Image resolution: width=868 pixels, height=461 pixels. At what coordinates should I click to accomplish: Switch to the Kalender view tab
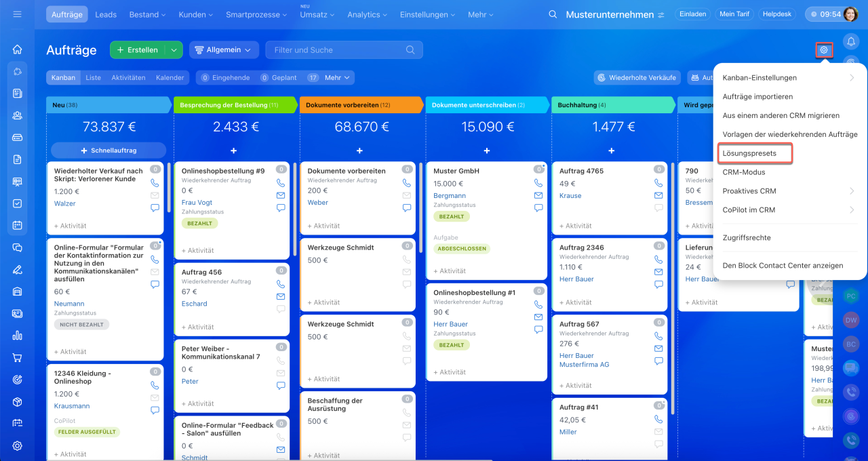pyautogui.click(x=170, y=78)
